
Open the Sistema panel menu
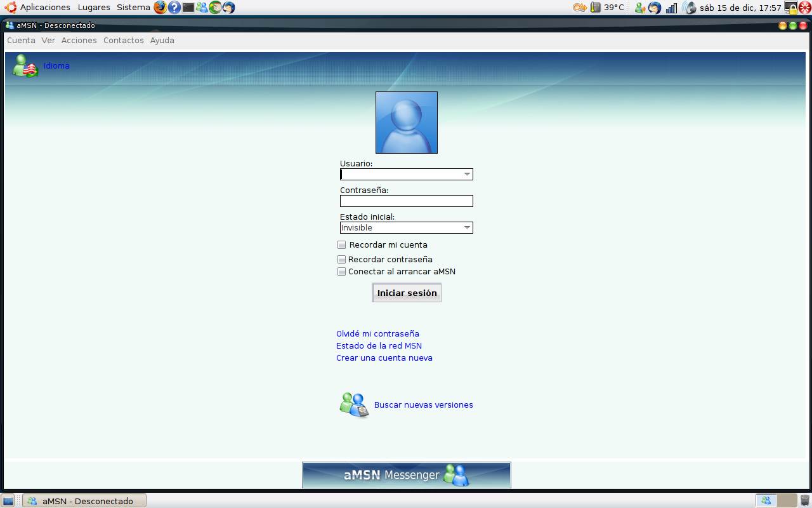point(133,8)
